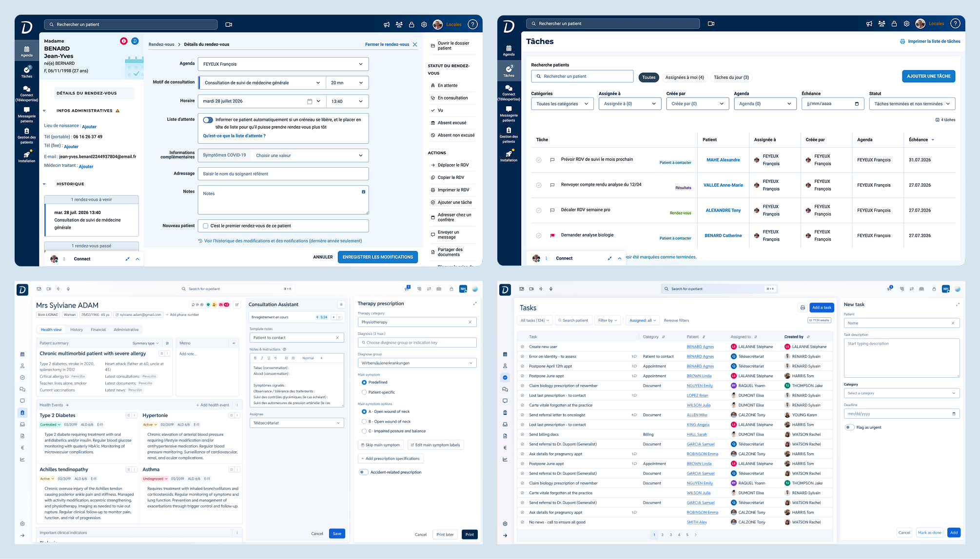This screenshot has height=559, width=980.
Task: Click the microphone icon in the patient record top bar
Action: 68,289
